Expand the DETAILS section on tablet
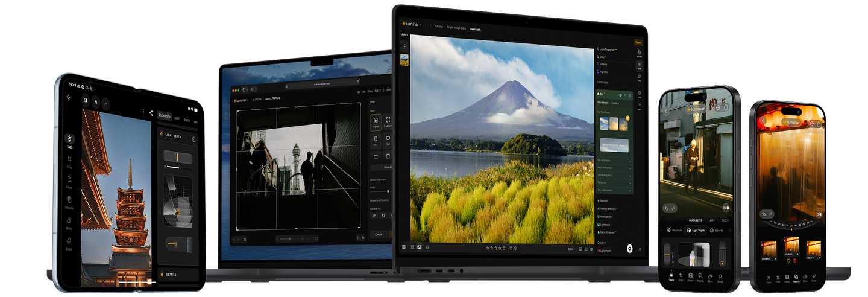Viewport: 868px width, 297px height. (178, 275)
